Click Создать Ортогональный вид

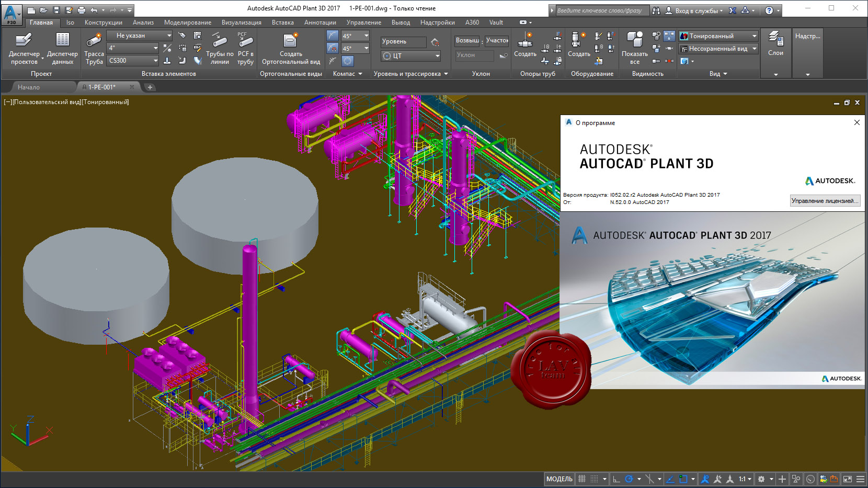[x=291, y=48]
